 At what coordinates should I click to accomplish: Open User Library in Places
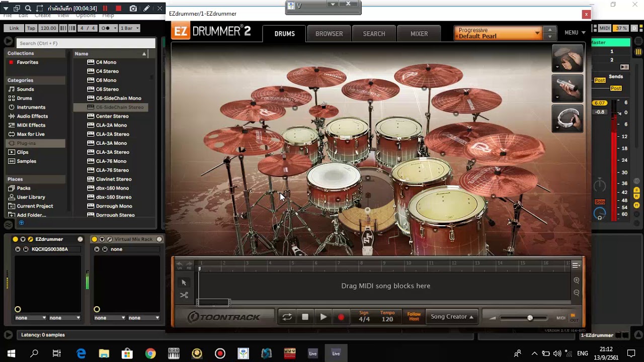pyautogui.click(x=31, y=198)
